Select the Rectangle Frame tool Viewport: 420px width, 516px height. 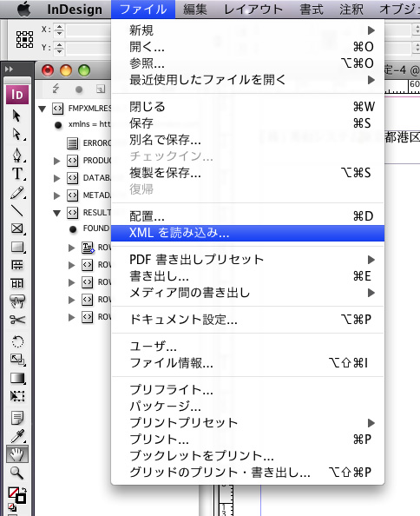pyautogui.click(x=17, y=228)
